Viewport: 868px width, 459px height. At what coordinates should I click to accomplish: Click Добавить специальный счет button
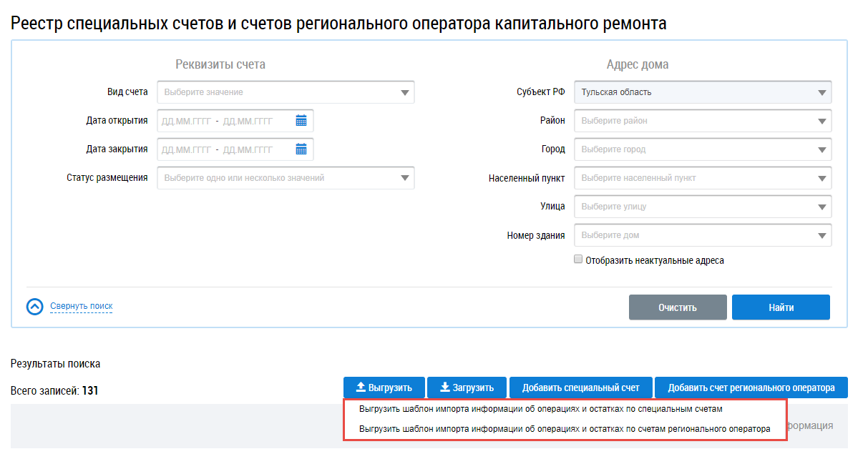click(580, 388)
